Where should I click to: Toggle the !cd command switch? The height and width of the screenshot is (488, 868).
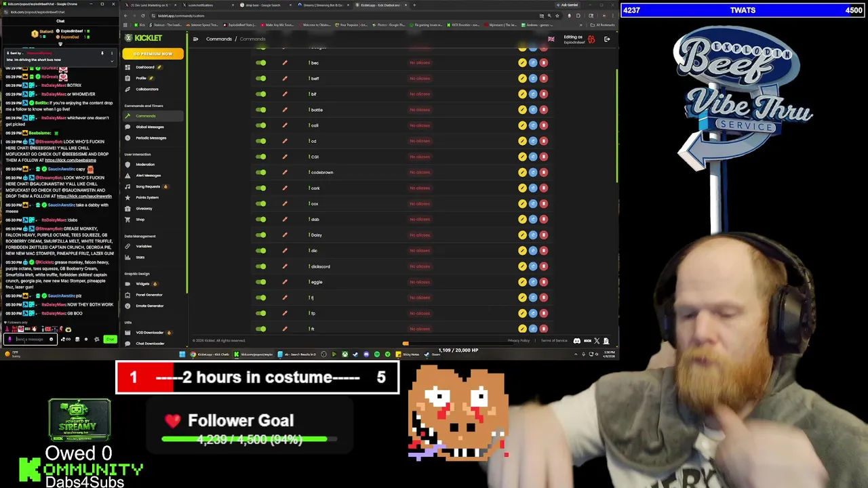260,141
